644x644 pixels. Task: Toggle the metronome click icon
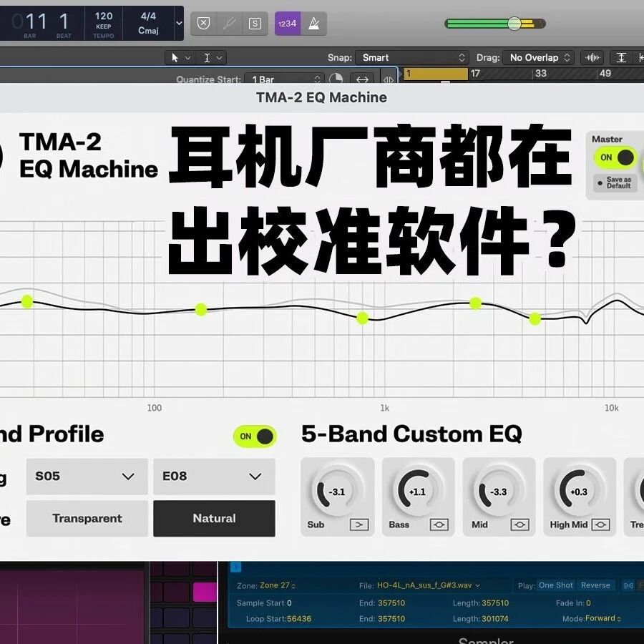[314, 24]
